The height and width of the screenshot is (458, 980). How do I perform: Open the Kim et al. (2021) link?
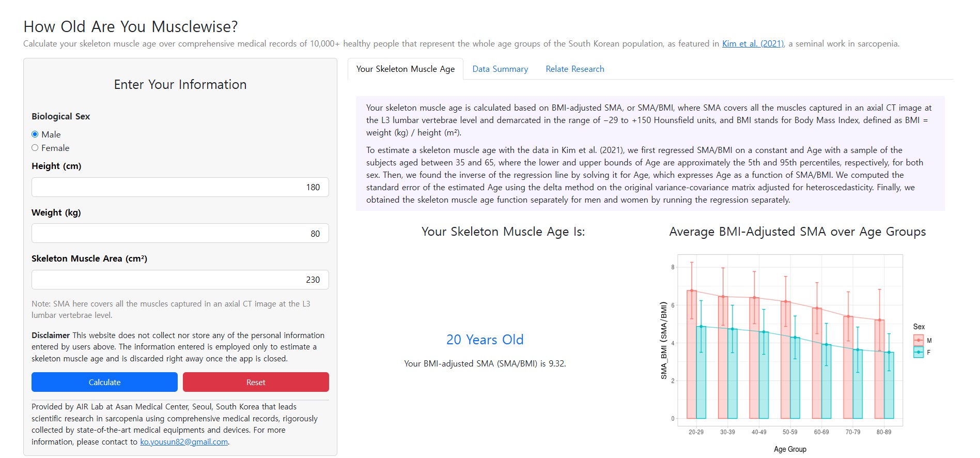[x=753, y=43]
